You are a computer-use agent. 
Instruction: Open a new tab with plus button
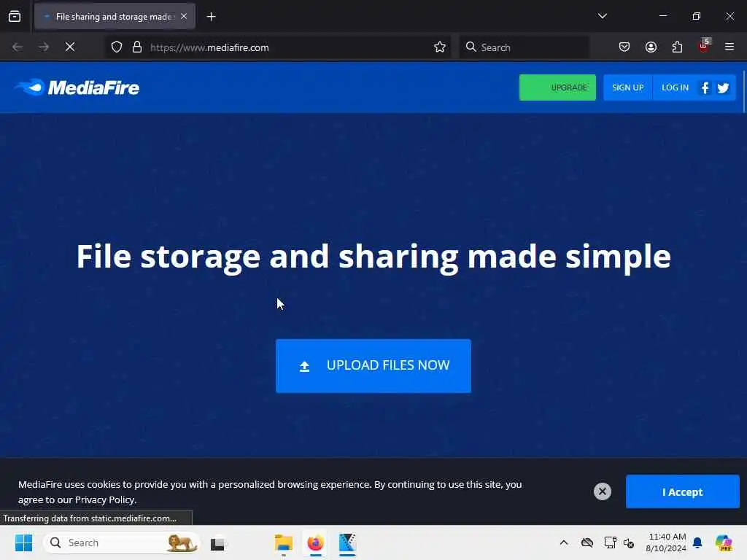(211, 17)
